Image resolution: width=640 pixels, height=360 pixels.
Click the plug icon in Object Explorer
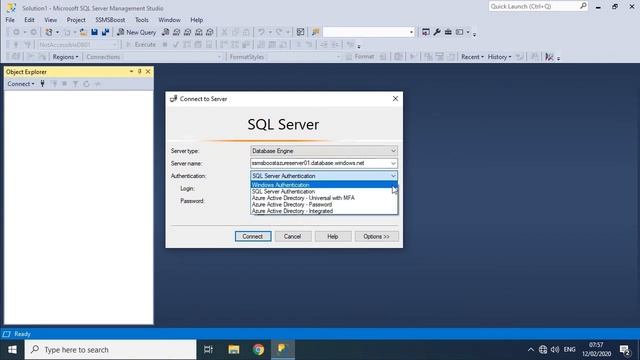[42, 84]
